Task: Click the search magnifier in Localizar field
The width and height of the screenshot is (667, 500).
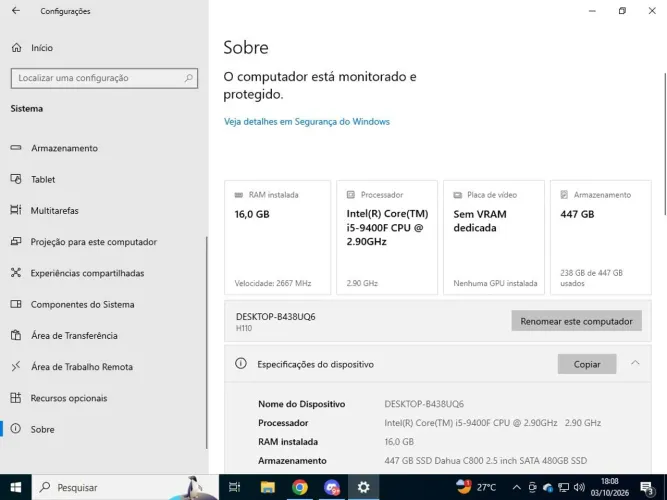Action: pyautogui.click(x=188, y=78)
